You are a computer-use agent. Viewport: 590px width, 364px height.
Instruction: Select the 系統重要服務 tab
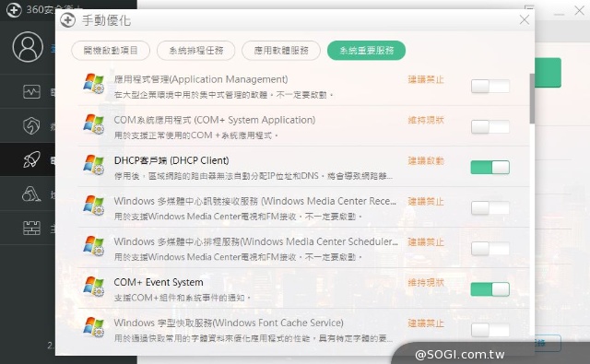367,51
